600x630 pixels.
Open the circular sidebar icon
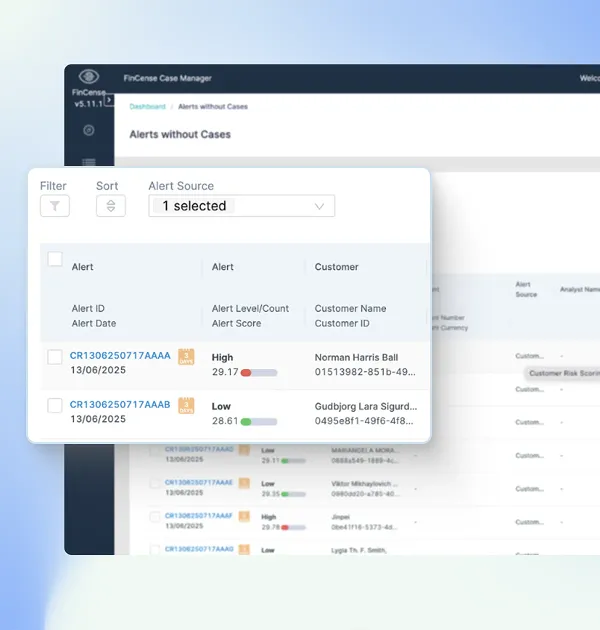pyautogui.click(x=89, y=130)
